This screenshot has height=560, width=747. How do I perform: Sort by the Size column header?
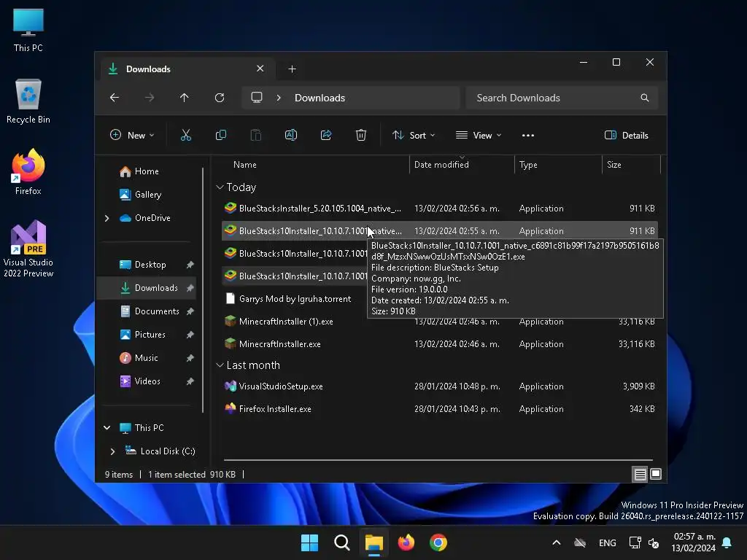pyautogui.click(x=614, y=165)
